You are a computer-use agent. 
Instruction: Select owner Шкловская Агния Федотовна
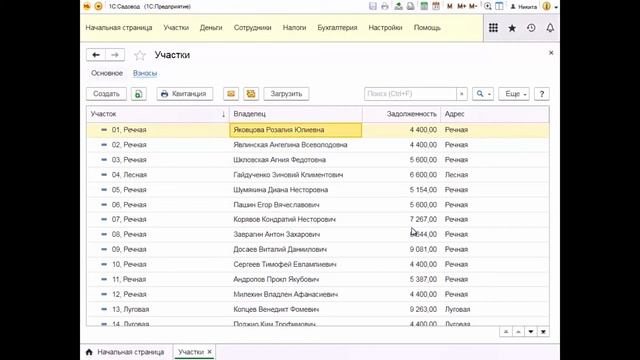[x=280, y=160]
